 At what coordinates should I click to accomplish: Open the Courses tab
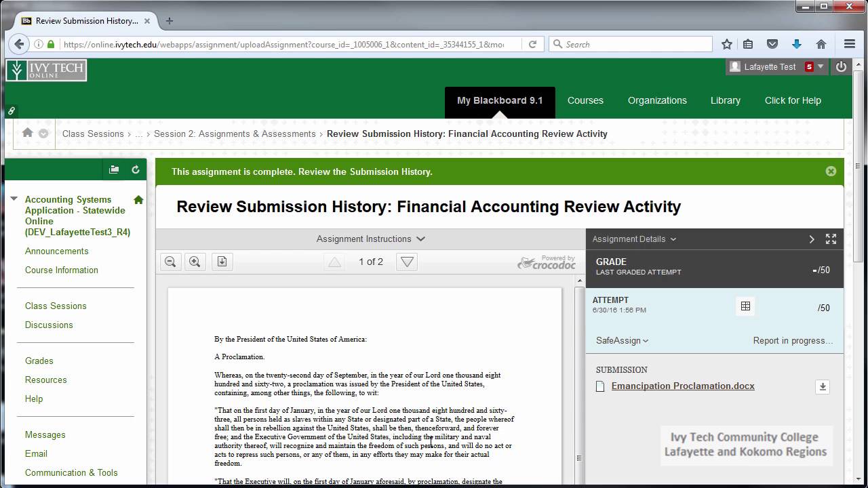(585, 100)
